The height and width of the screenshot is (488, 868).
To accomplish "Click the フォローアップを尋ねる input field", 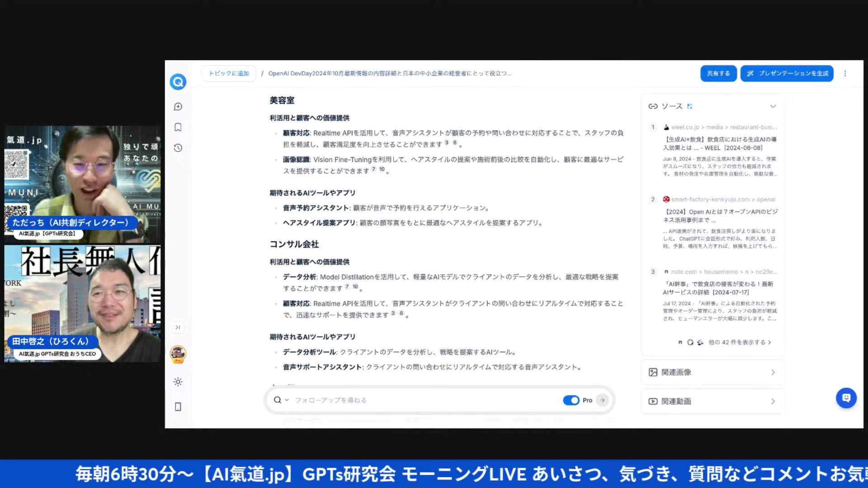I will 425,400.
